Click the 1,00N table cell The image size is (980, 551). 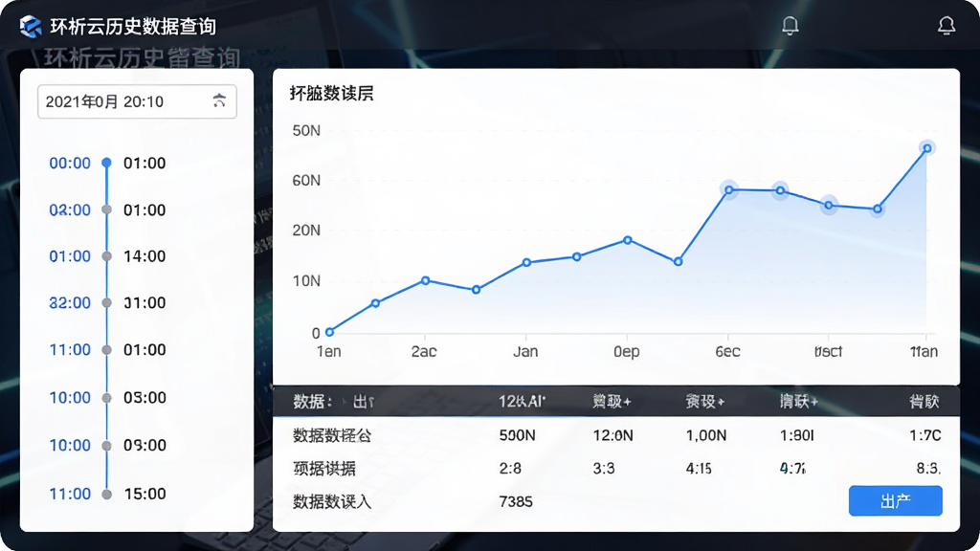706,435
